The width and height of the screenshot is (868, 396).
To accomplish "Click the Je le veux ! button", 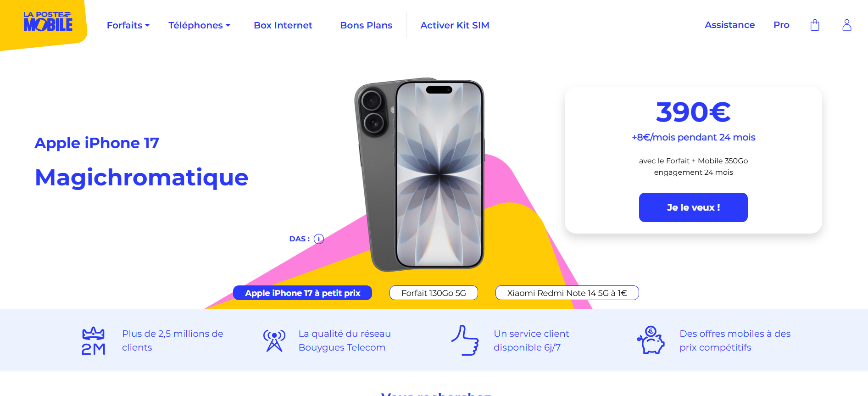I will coord(693,207).
